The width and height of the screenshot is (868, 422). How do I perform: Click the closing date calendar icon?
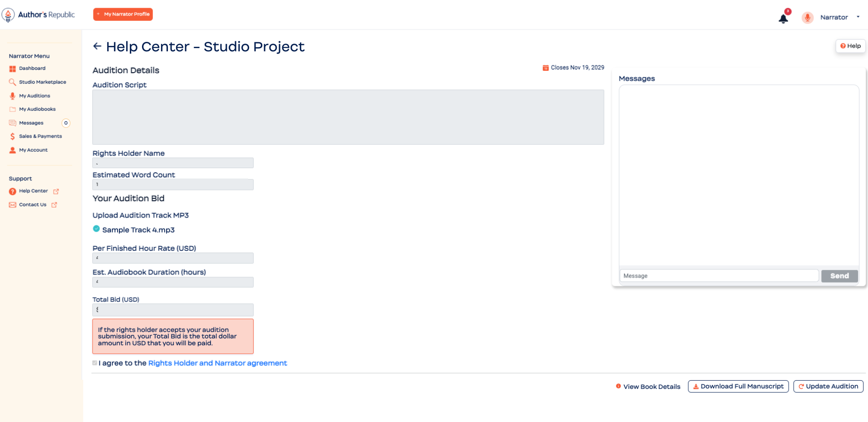click(545, 68)
